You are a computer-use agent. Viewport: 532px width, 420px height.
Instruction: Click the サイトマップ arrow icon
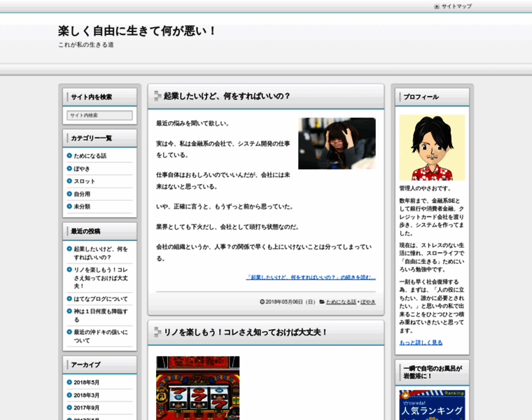[437, 6]
